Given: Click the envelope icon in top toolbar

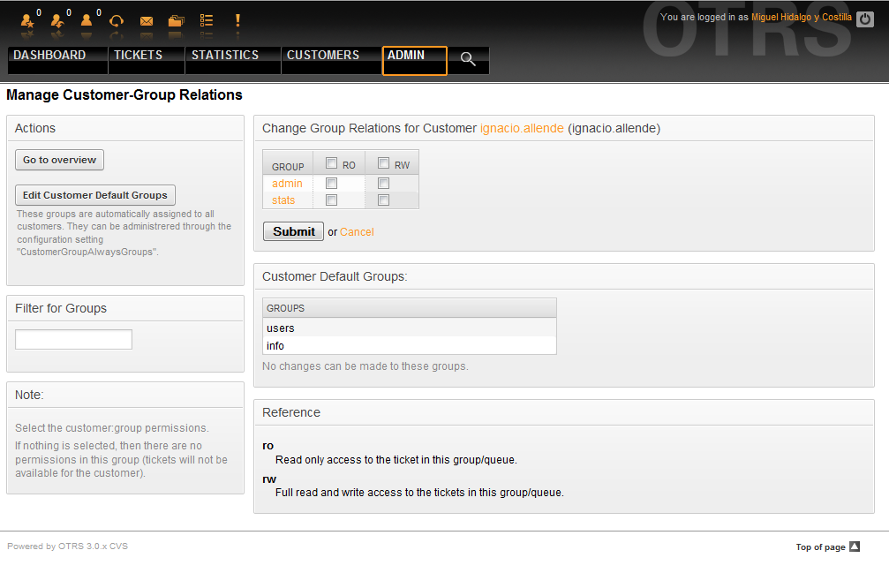Looking at the screenshot, I should coord(147,20).
